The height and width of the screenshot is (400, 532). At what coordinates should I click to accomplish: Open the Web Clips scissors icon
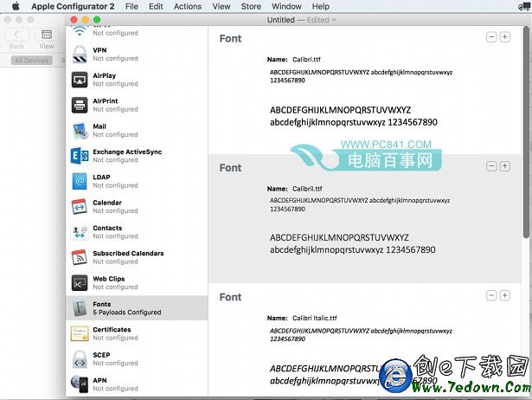[x=80, y=283]
